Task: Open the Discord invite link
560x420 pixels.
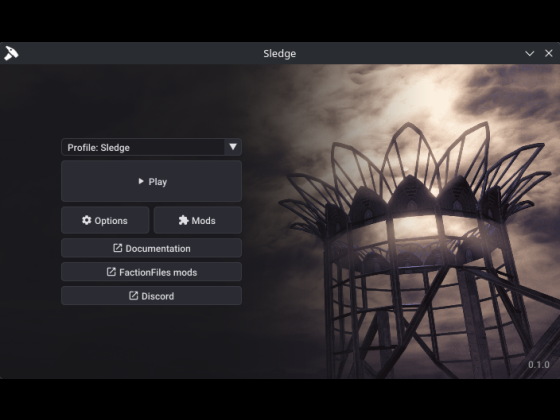Action: 151,296
